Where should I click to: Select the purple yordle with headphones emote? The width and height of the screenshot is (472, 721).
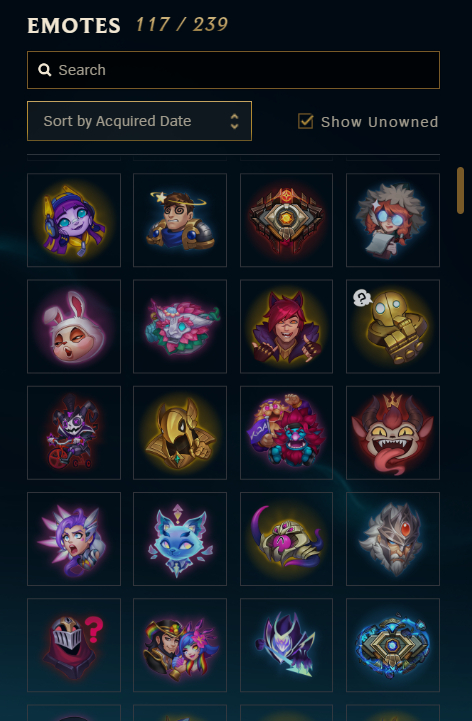pos(74,220)
